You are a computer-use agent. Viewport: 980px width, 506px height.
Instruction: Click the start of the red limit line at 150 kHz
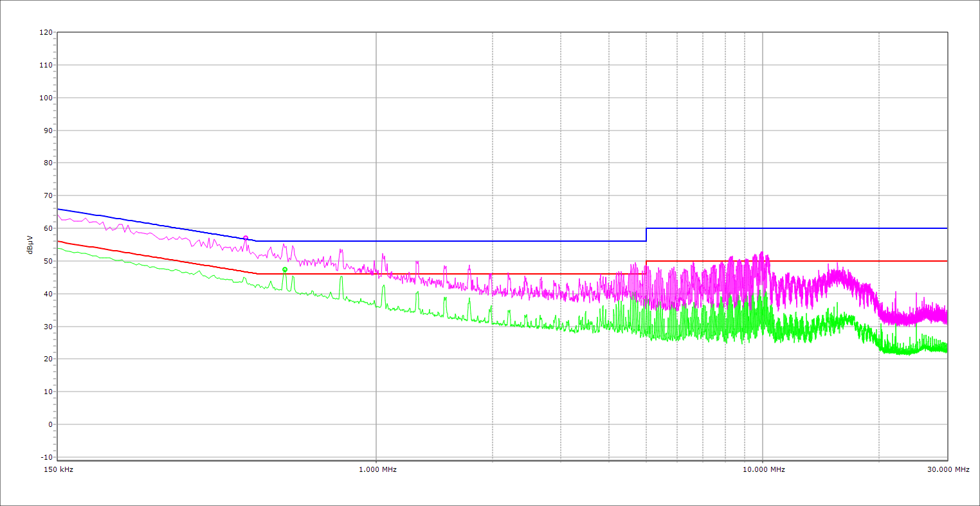[59, 241]
